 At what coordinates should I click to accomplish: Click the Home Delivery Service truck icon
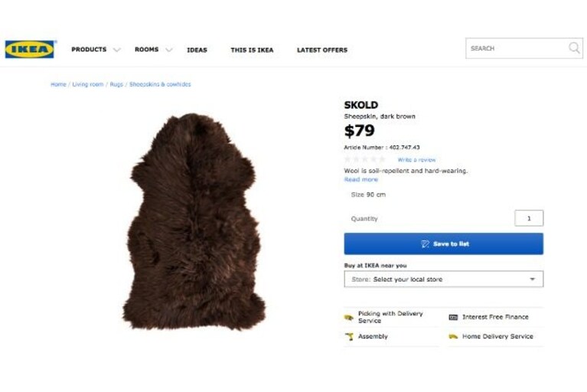coord(453,336)
